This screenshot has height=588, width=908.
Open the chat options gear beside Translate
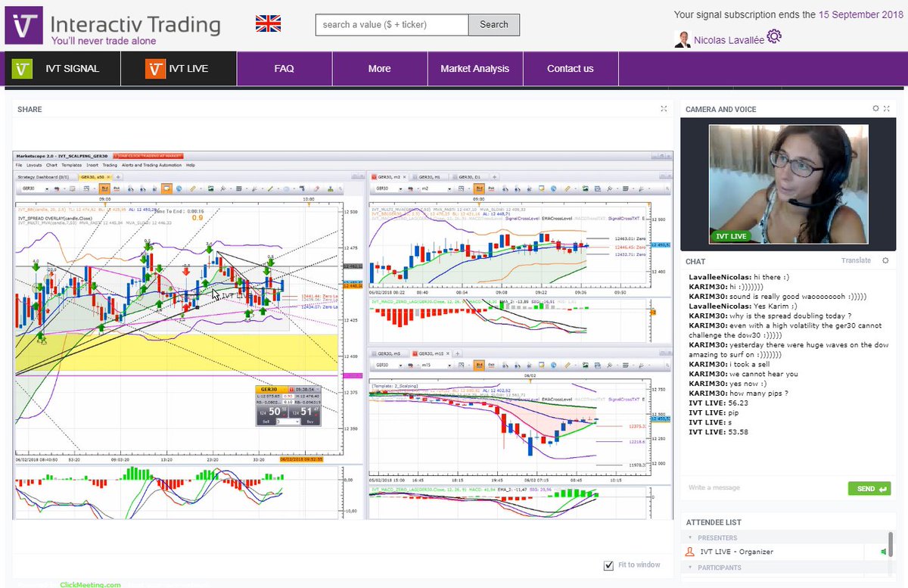point(885,260)
